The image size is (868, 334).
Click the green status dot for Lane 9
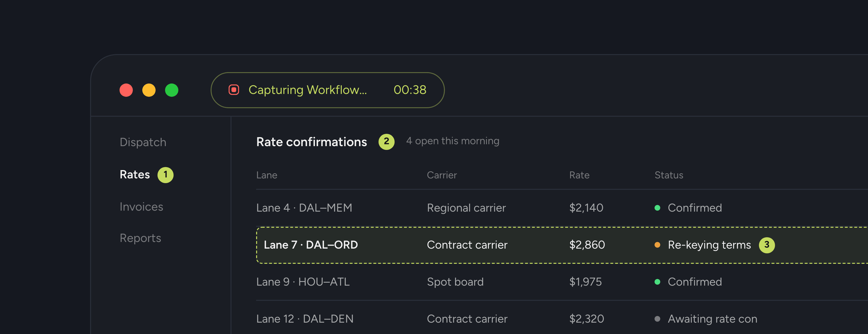coord(657,282)
